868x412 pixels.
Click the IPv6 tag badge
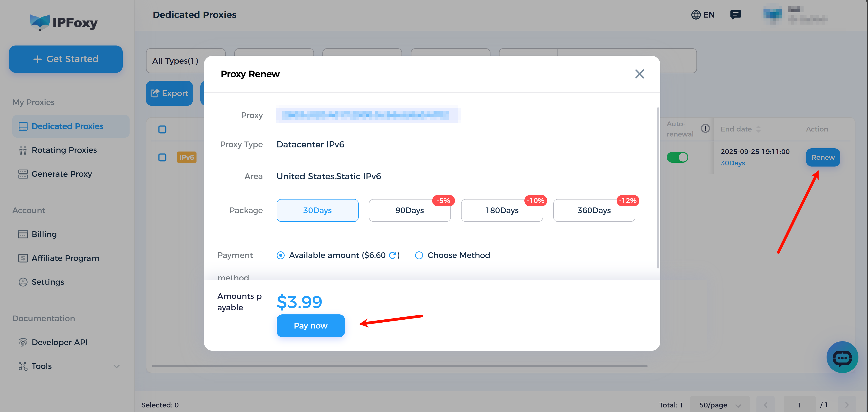tap(187, 157)
